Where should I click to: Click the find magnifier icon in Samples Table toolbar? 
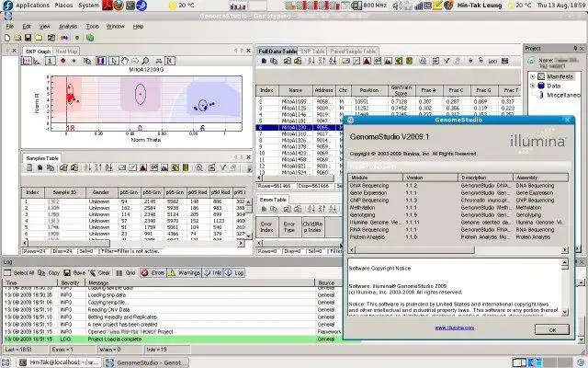coord(198,167)
